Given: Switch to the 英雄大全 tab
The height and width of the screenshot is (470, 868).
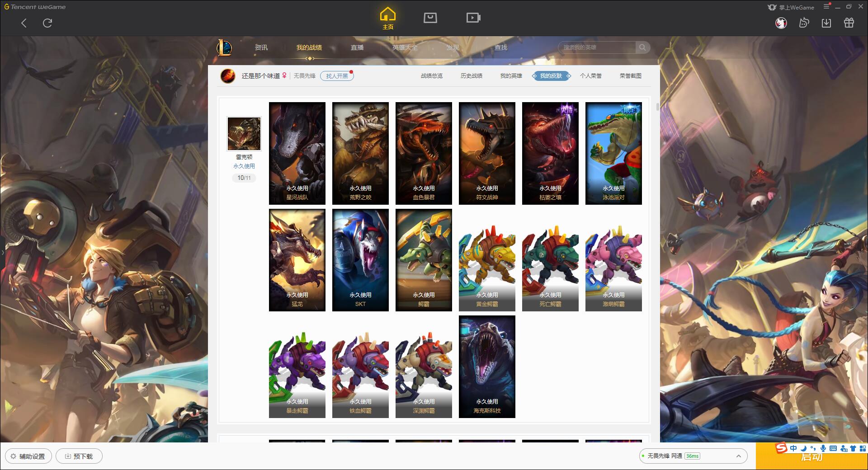Looking at the screenshot, I should click(405, 47).
